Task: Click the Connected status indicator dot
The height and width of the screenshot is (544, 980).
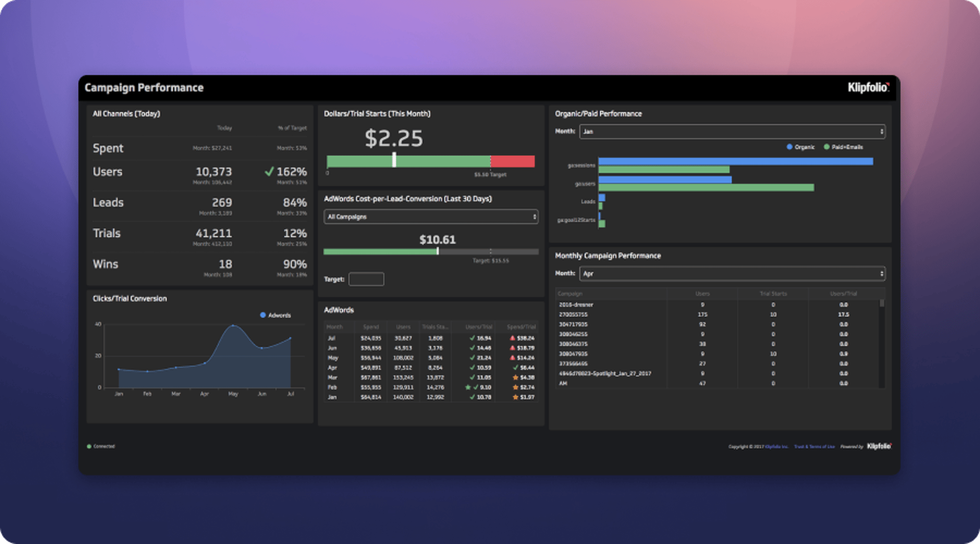Action: [x=90, y=446]
